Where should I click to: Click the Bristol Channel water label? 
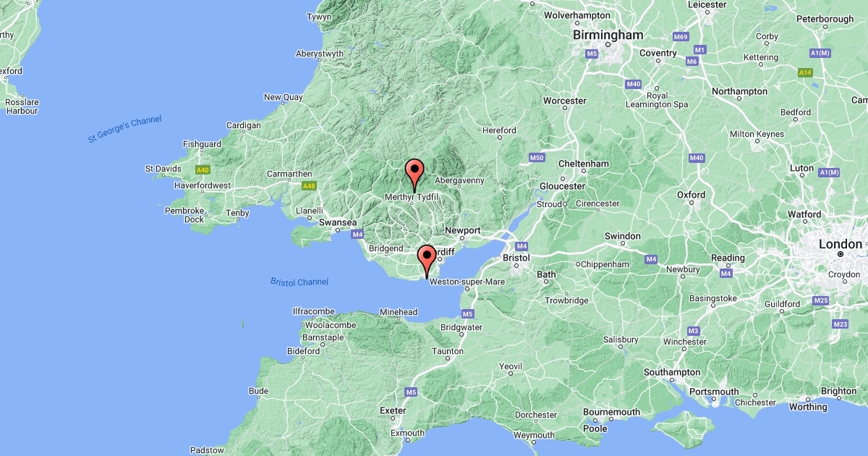point(299,282)
